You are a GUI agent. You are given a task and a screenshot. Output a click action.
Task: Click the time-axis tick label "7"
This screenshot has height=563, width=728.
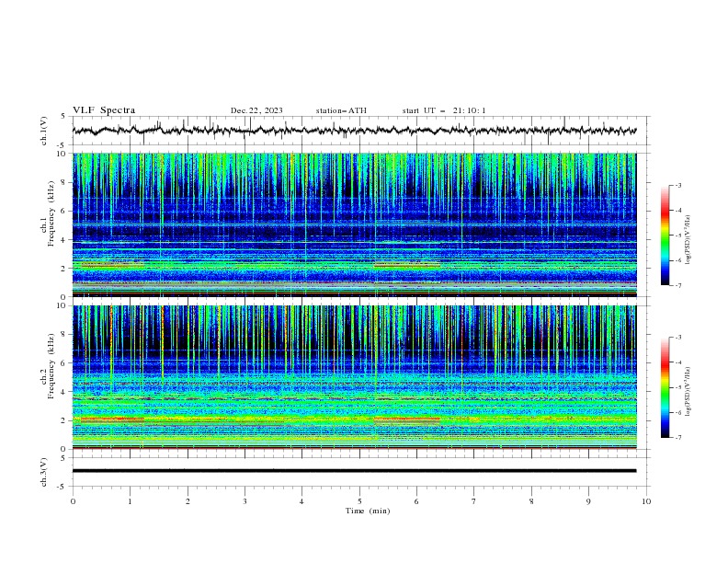pyautogui.click(x=474, y=501)
